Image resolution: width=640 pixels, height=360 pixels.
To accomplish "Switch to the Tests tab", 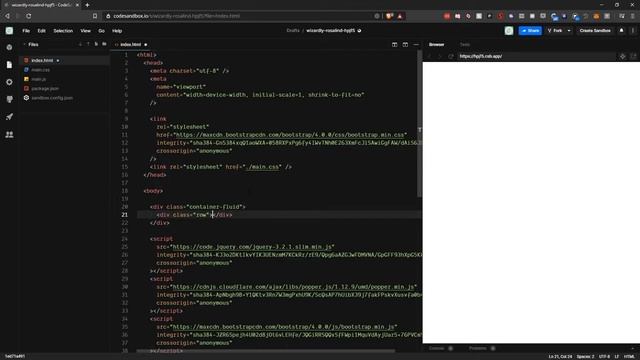I will [x=464, y=44].
